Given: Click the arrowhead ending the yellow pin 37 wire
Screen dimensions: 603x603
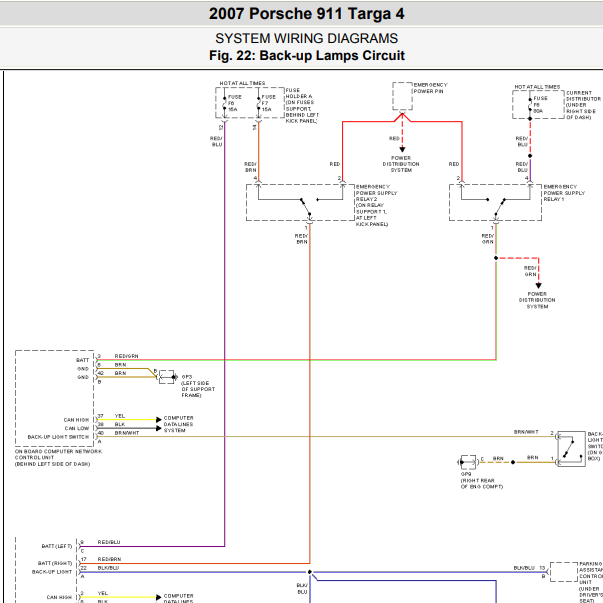Looking at the screenshot, I should [x=159, y=420].
